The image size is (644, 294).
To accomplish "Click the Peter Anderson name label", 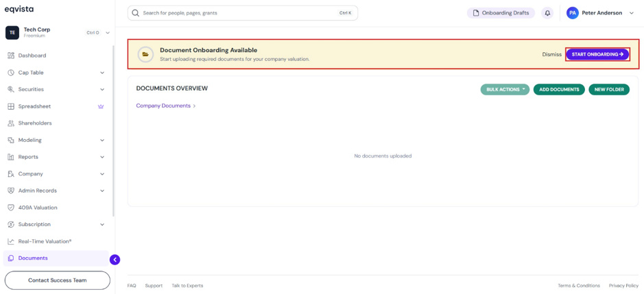I will pos(601,13).
